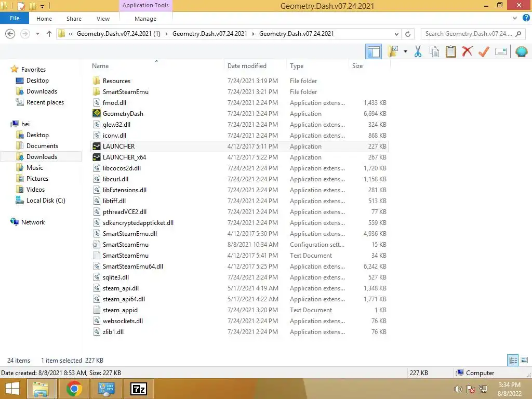
Task: Open the File menu
Action: click(14, 18)
